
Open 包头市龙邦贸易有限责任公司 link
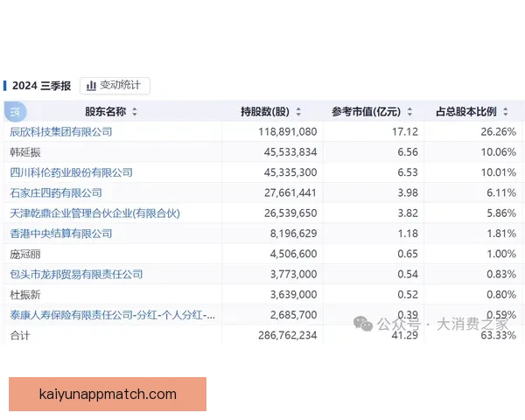(x=76, y=274)
